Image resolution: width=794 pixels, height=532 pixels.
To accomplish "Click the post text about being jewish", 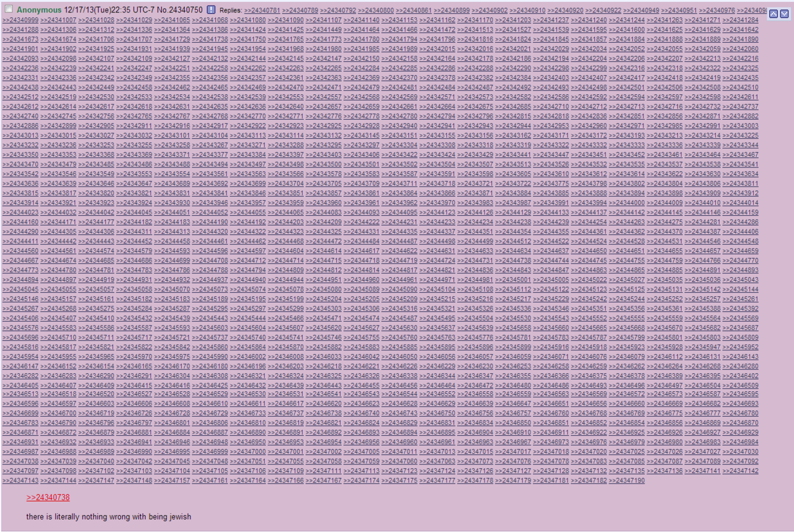I will (x=109, y=516).
